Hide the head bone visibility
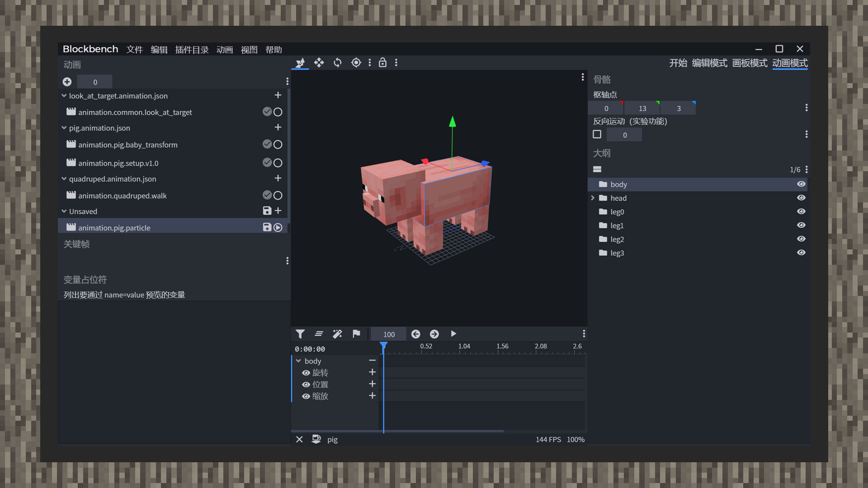Viewport: 868px width, 488px height. coord(801,198)
